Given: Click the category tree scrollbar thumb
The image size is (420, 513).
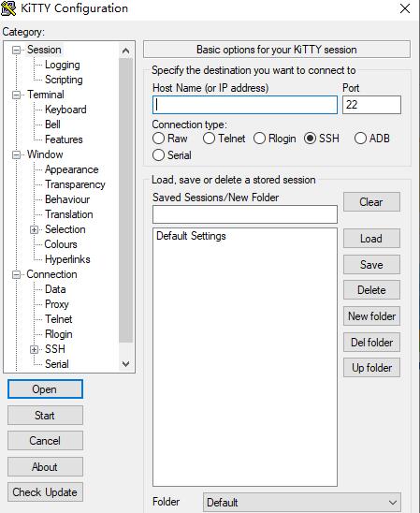Looking at the screenshot, I should tap(125, 200).
